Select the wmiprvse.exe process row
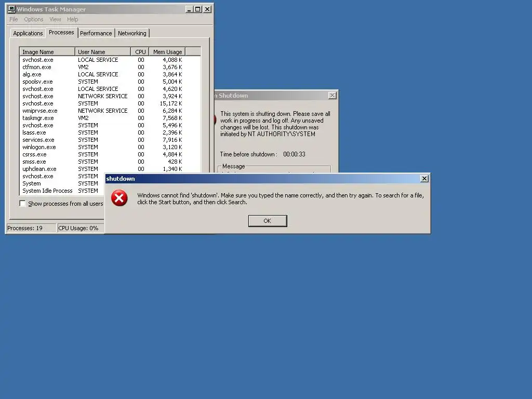The image size is (532, 399). tap(102, 111)
